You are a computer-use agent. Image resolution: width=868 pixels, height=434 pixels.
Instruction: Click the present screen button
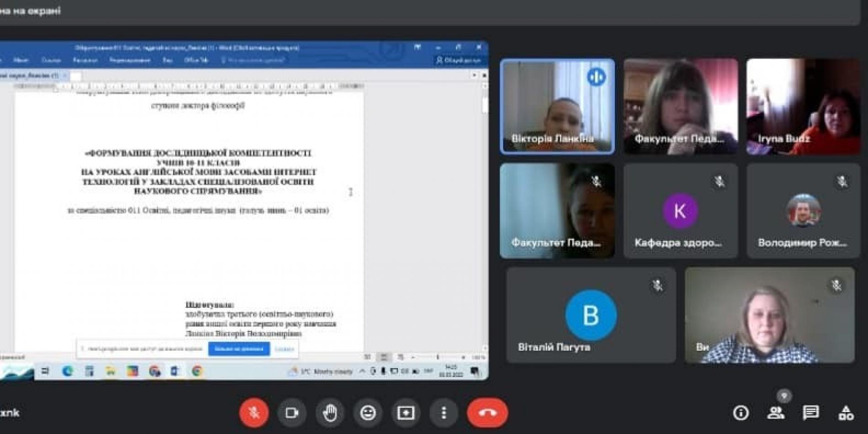click(406, 413)
